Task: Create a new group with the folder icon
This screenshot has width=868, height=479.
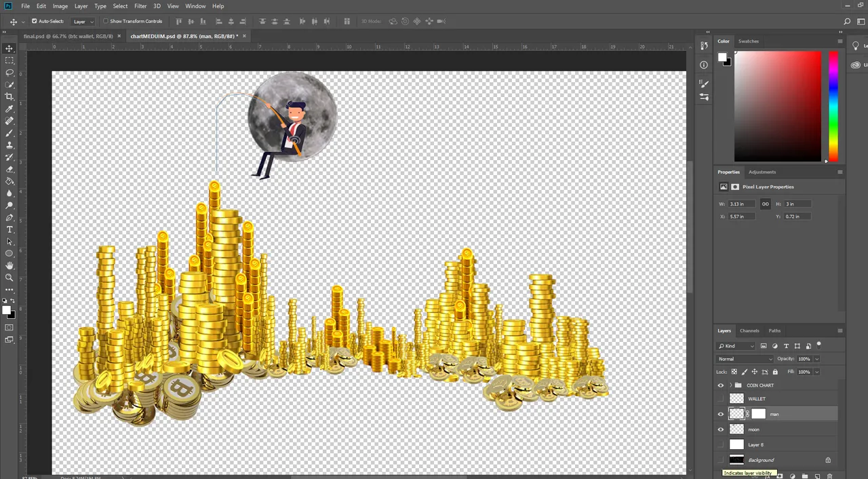Action: 805,476
